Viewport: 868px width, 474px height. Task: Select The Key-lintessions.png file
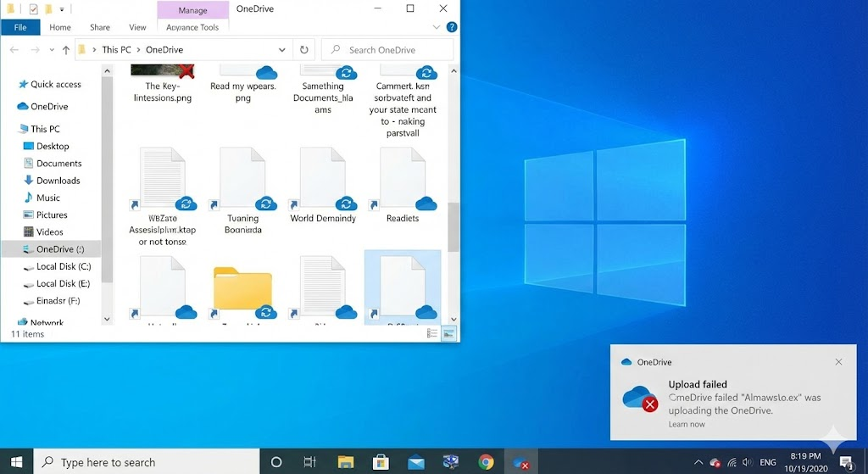point(162,84)
